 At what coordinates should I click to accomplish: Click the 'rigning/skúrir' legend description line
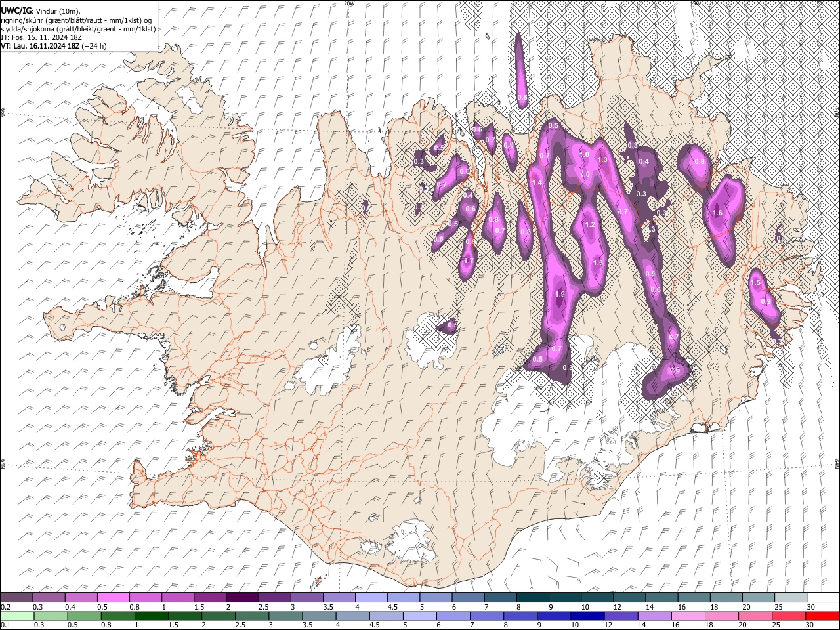(x=77, y=20)
